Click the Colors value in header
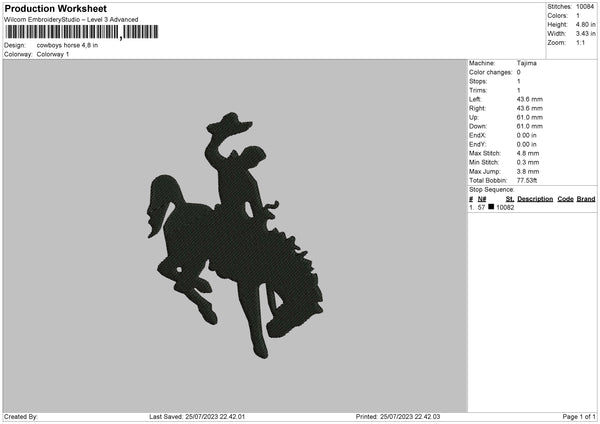 tap(578, 16)
